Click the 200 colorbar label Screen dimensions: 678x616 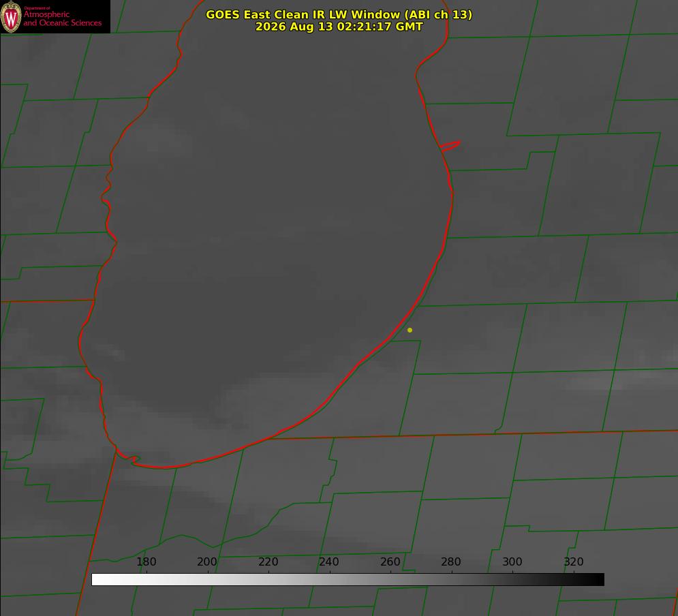tap(207, 562)
